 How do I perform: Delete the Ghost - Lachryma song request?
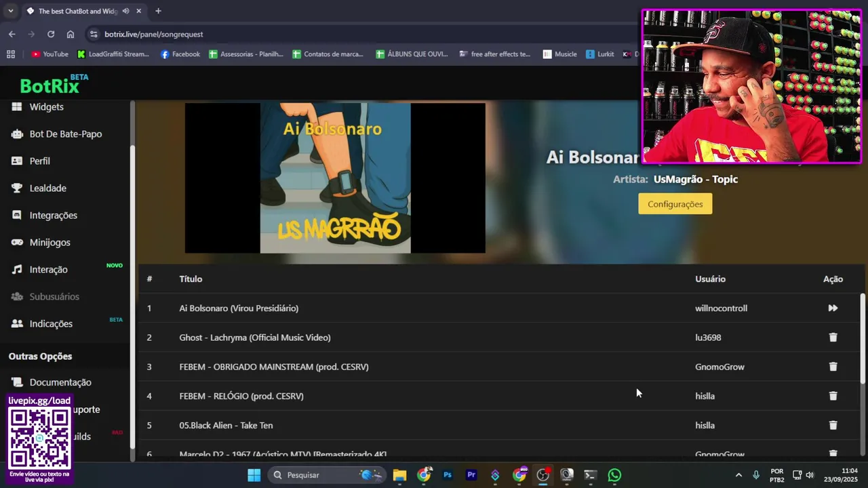833,337
